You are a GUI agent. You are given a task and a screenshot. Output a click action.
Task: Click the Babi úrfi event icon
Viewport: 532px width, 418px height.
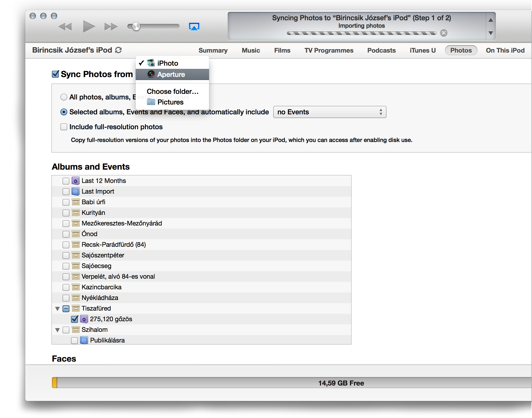(76, 202)
